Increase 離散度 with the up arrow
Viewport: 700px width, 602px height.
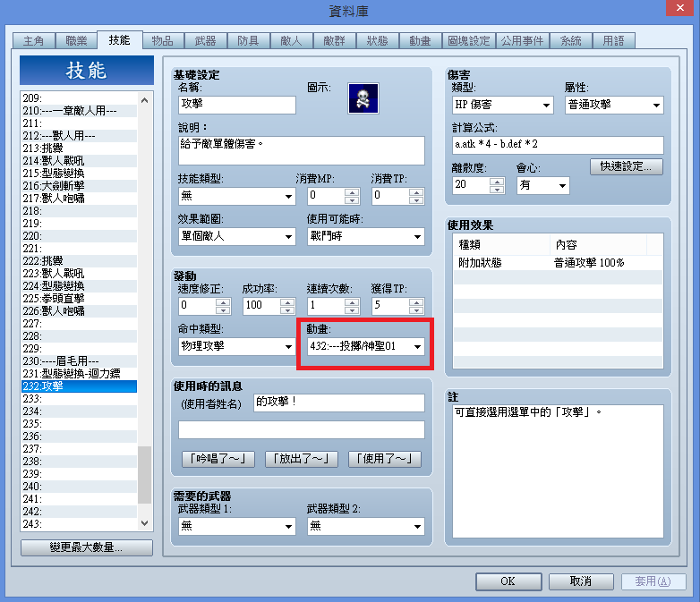[x=497, y=182]
